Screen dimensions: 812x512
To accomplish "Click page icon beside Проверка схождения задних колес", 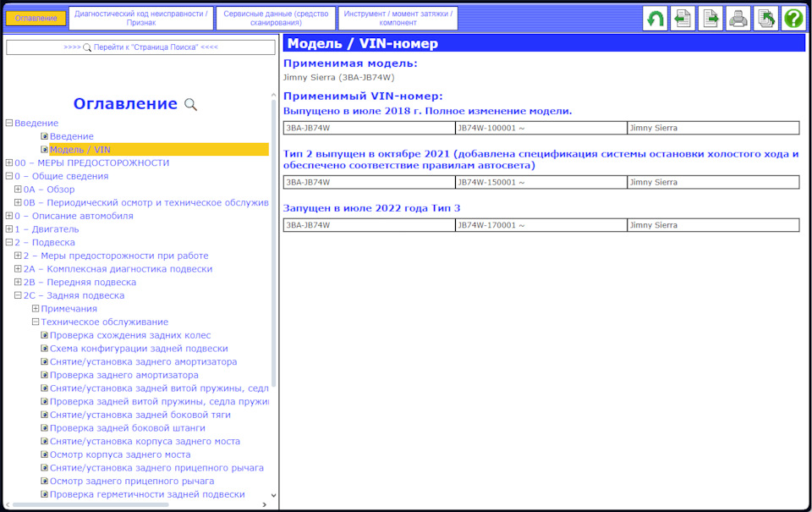I will tap(45, 335).
